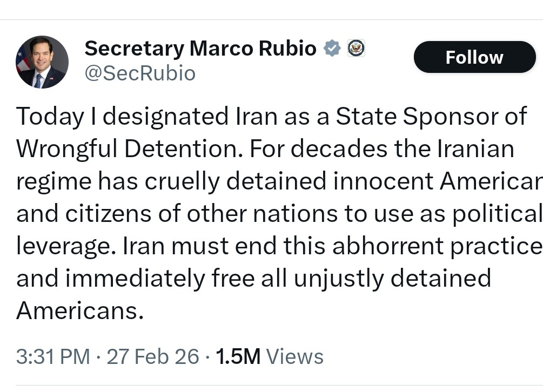This screenshot has width=543, height=392.
Task: Click the @SecRubio handle
Action: (x=140, y=73)
